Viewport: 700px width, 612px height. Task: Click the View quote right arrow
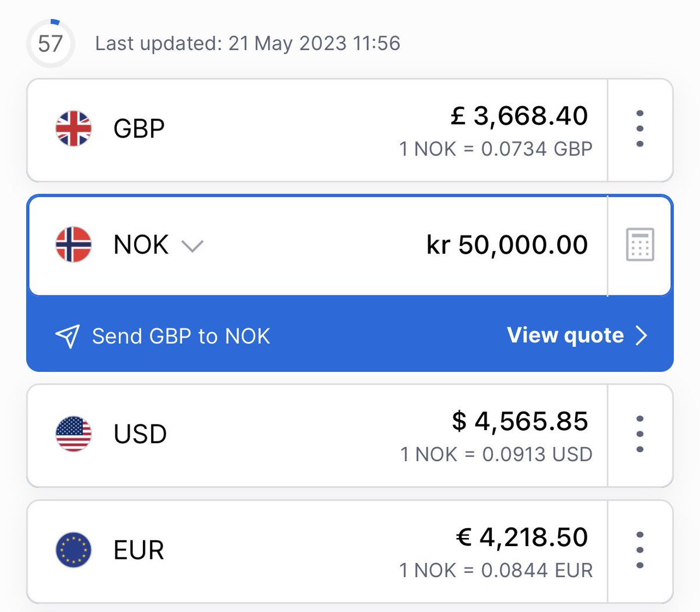(641, 335)
